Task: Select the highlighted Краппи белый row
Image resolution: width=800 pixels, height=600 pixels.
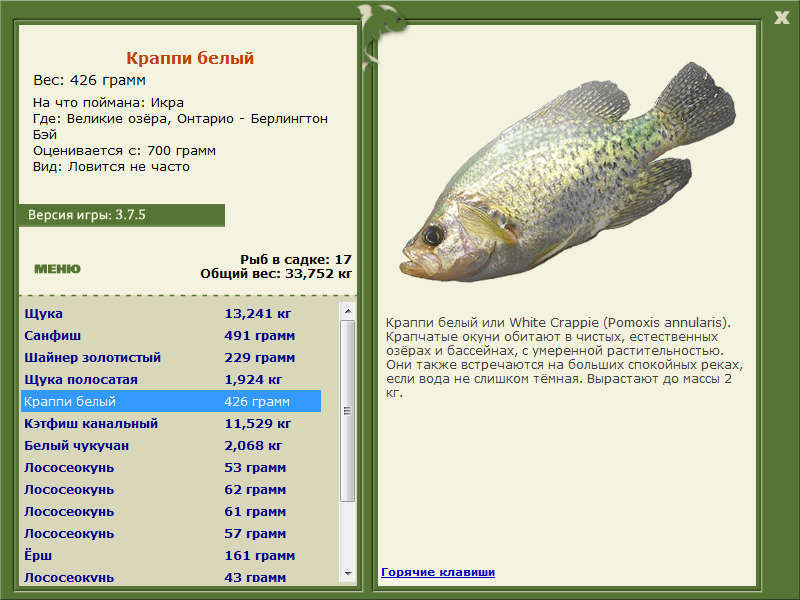Action: (171, 401)
